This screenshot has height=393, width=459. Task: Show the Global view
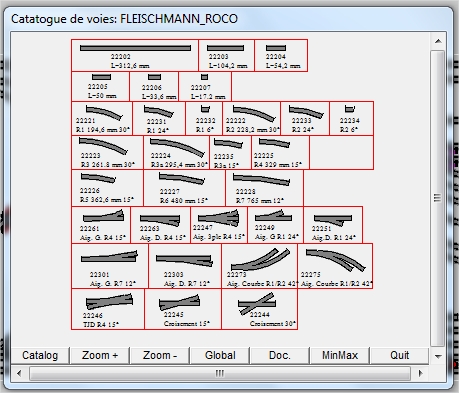click(x=220, y=355)
